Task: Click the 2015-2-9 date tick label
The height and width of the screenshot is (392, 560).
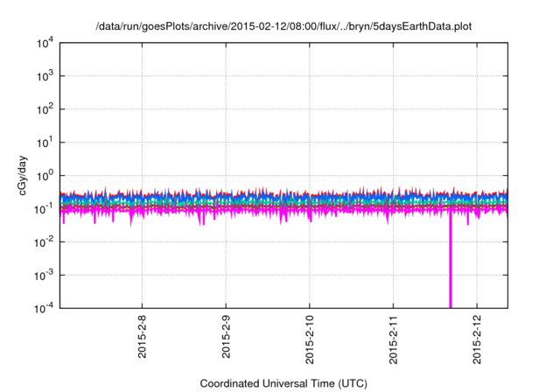Action: (226, 337)
